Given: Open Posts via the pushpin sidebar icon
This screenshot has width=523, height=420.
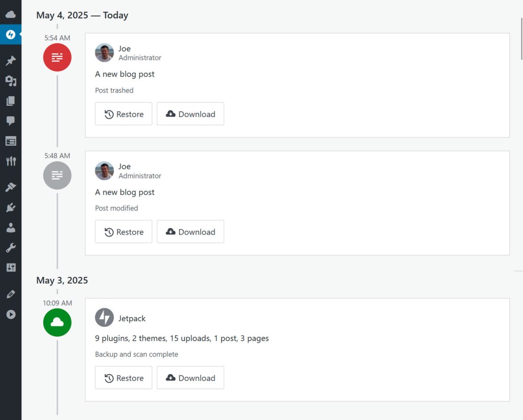Looking at the screenshot, I should (11, 61).
